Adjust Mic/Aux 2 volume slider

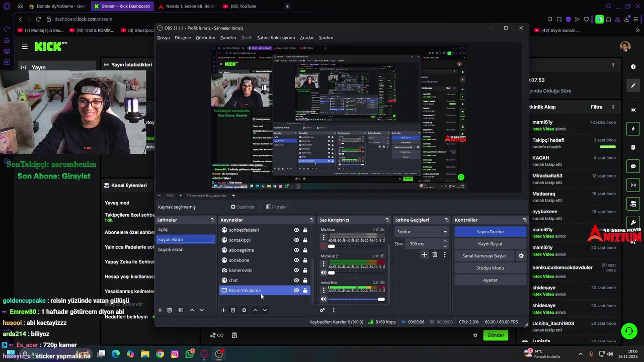(x=357, y=273)
